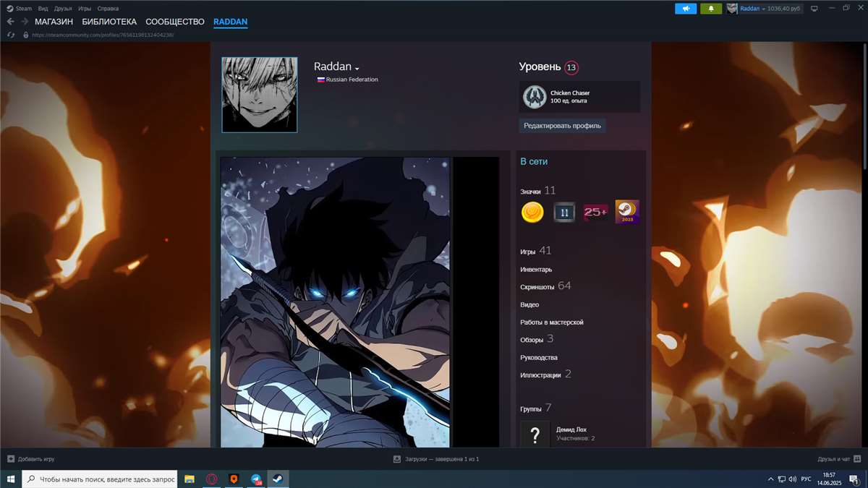Open the Руководства link
Image resolution: width=868 pixels, height=488 pixels.
[x=539, y=358]
